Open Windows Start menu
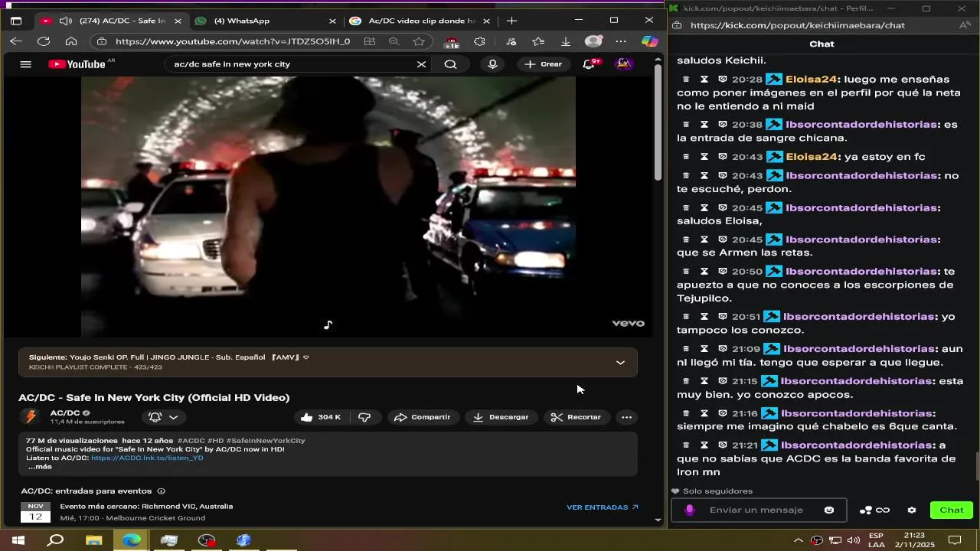Viewport: 980px width, 551px height. [18, 540]
